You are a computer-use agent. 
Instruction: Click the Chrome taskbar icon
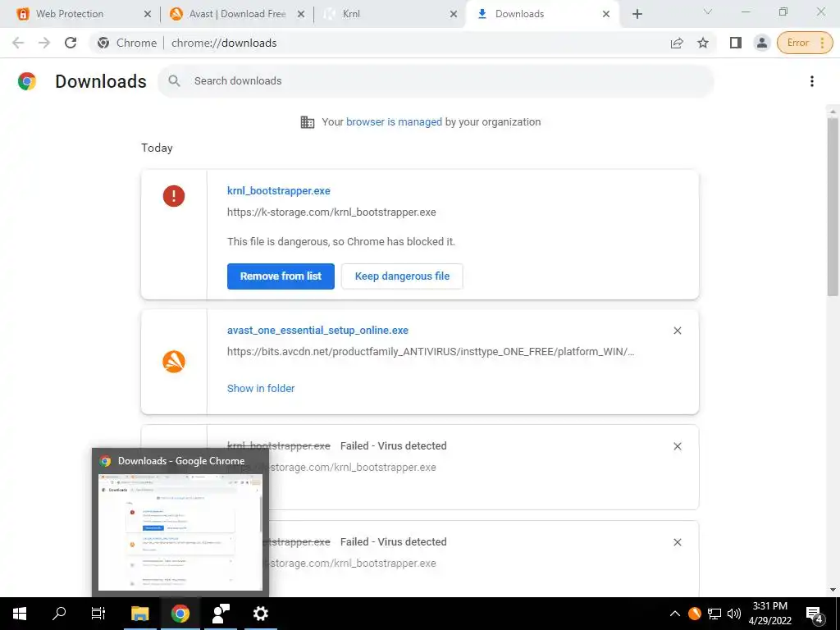point(180,614)
